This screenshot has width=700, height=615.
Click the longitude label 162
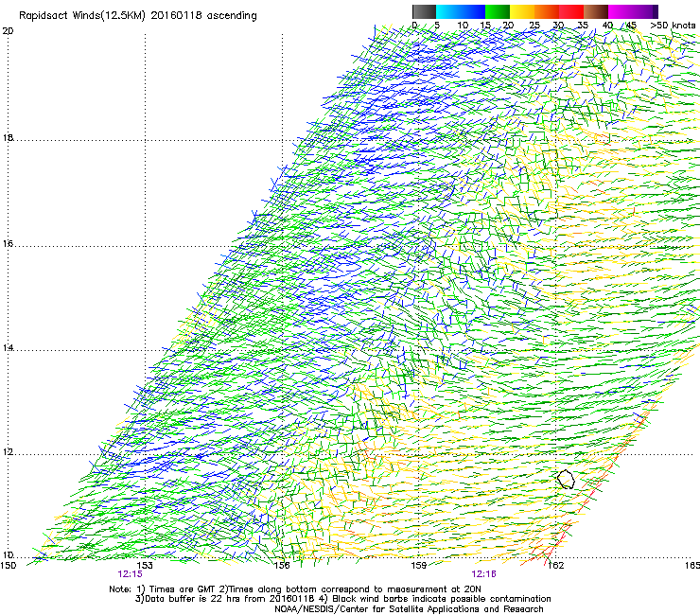(556, 566)
